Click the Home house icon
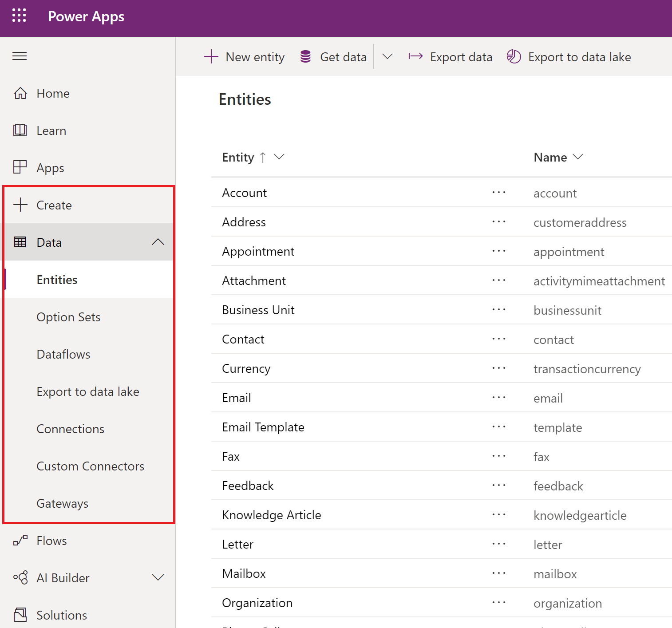The width and height of the screenshot is (672, 628). (x=20, y=93)
